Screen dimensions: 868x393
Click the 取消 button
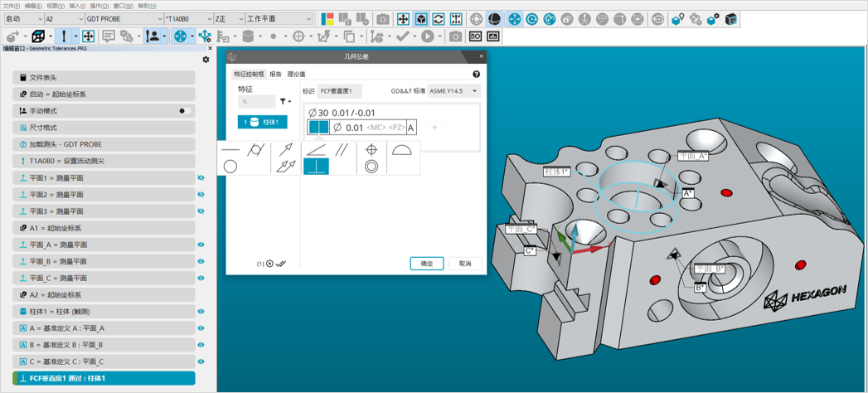pos(464,264)
